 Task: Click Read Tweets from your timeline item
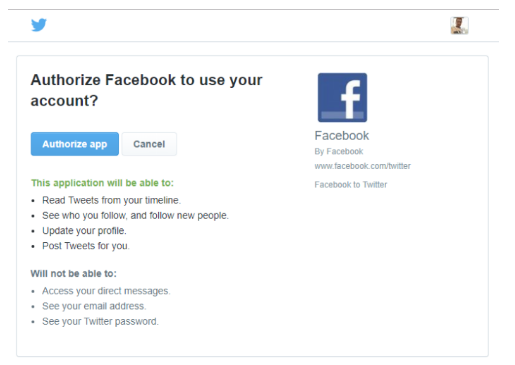[x=111, y=200]
